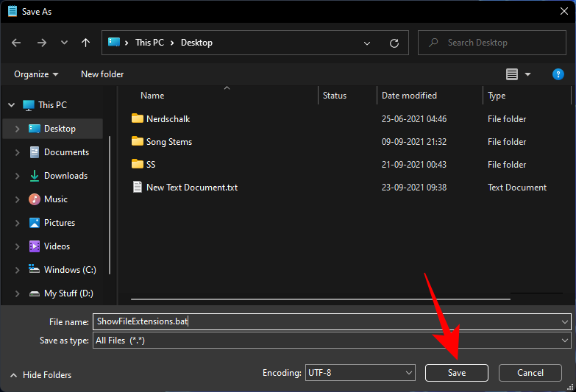Go up one folder level

[x=85, y=43]
